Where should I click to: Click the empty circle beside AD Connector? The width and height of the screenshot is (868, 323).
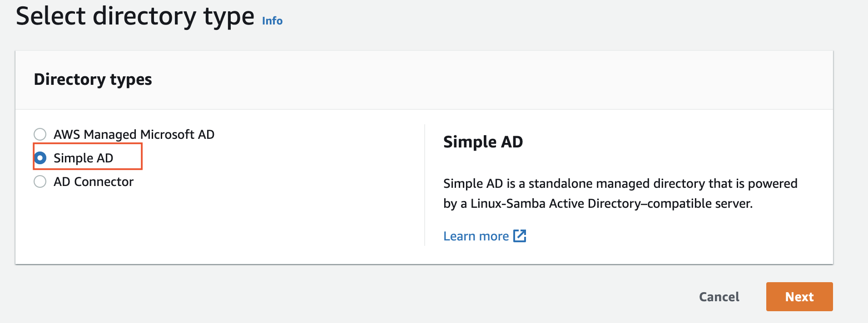40,181
